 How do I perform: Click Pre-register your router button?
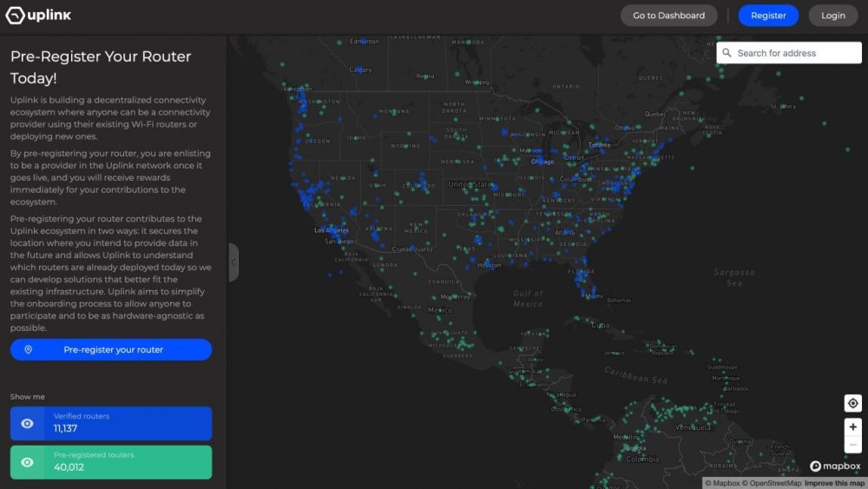pyautogui.click(x=111, y=349)
